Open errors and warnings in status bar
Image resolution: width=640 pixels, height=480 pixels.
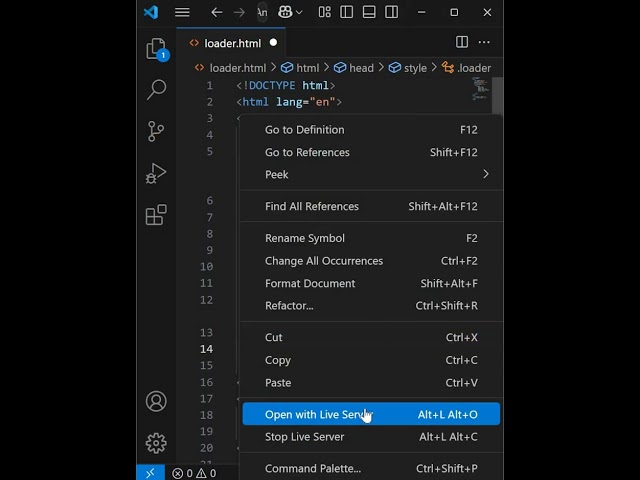[x=194, y=473]
